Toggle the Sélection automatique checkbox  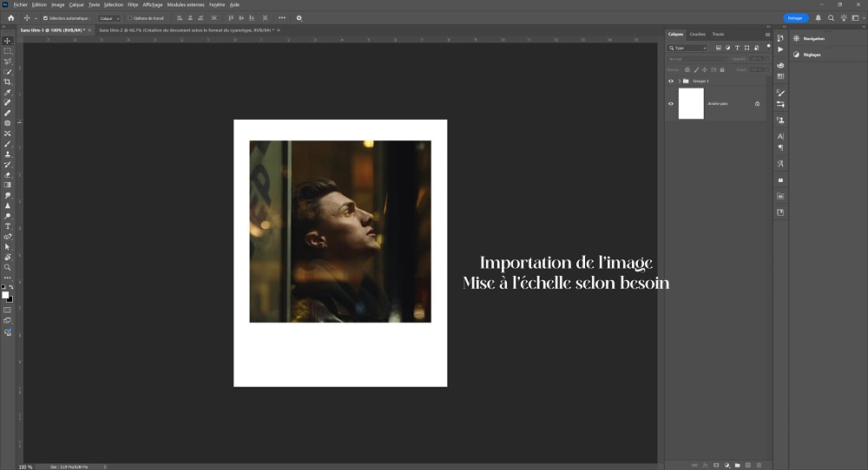click(45, 18)
